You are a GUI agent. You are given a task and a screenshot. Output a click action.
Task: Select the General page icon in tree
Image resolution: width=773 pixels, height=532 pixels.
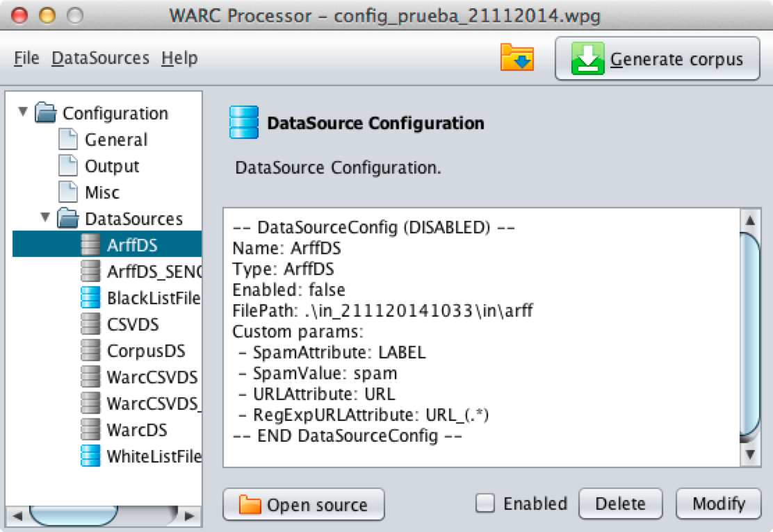click(68, 140)
